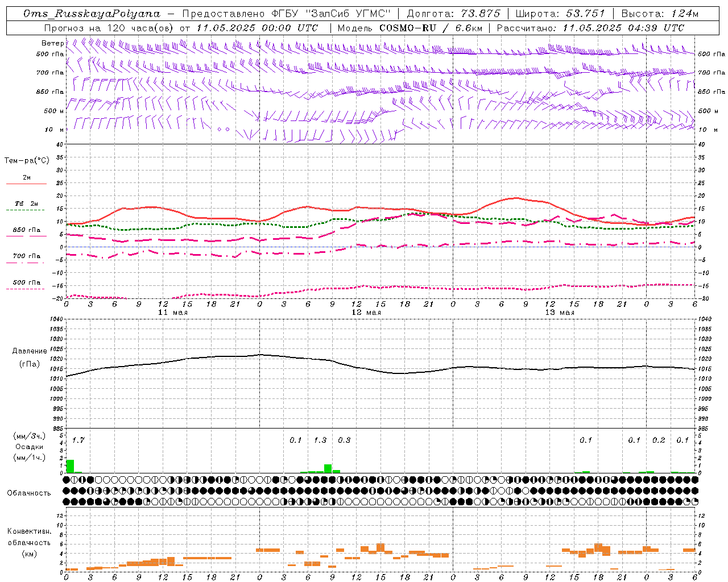Screen dimensions: 728x582
Task: Click the computed time Рассчитано: 11.05.2025 04:39 UTC
Action: click(590, 28)
